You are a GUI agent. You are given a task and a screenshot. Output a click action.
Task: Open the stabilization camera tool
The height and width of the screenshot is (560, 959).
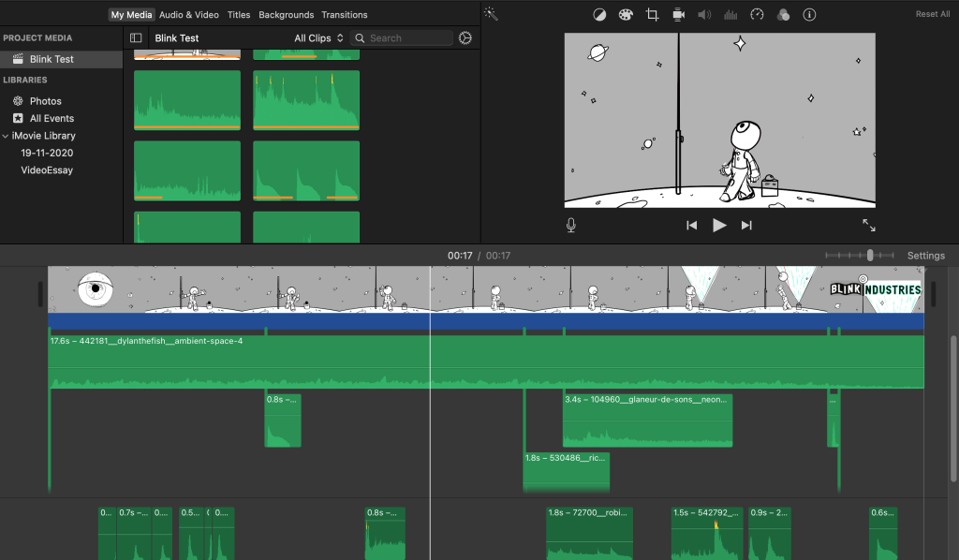coord(678,15)
